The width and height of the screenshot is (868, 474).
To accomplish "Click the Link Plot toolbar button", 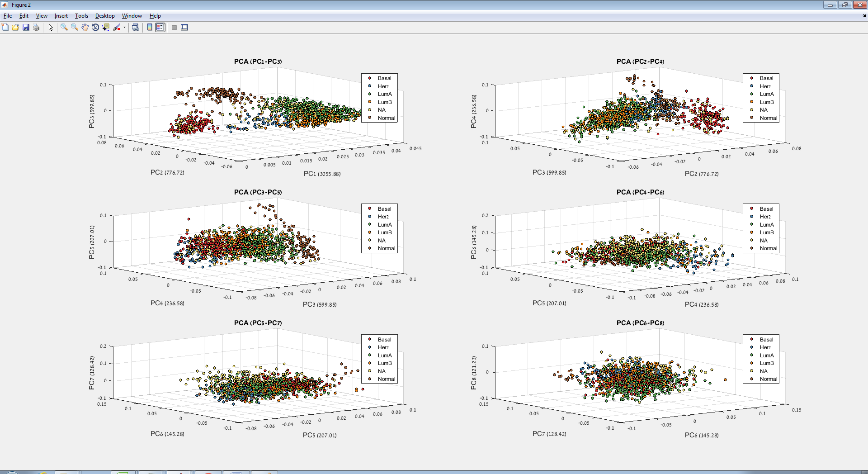I will (135, 28).
